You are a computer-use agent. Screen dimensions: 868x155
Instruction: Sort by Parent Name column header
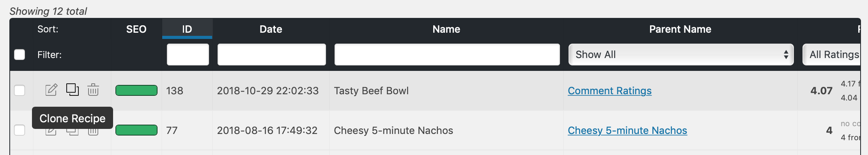point(680,29)
